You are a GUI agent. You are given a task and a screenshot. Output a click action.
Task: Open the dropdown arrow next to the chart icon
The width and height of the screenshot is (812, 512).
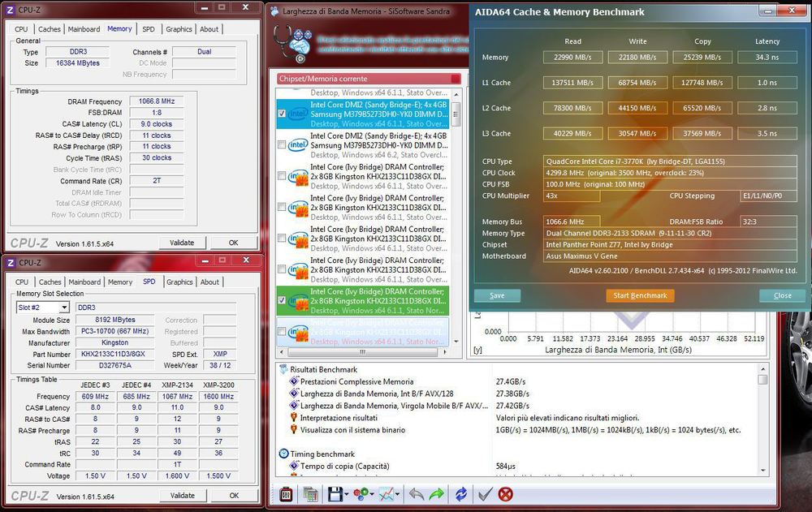[397, 494]
